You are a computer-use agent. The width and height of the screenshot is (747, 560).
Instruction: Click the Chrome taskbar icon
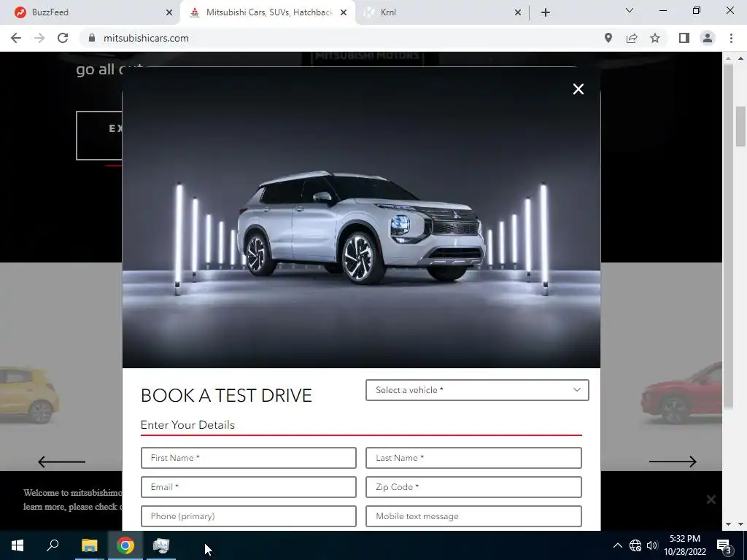(125, 545)
